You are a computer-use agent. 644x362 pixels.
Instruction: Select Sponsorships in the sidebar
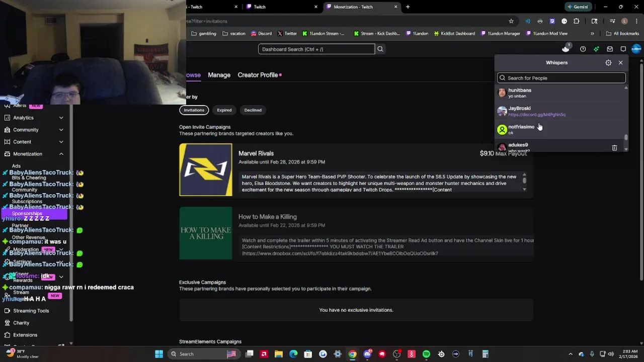[x=35, y=214]
